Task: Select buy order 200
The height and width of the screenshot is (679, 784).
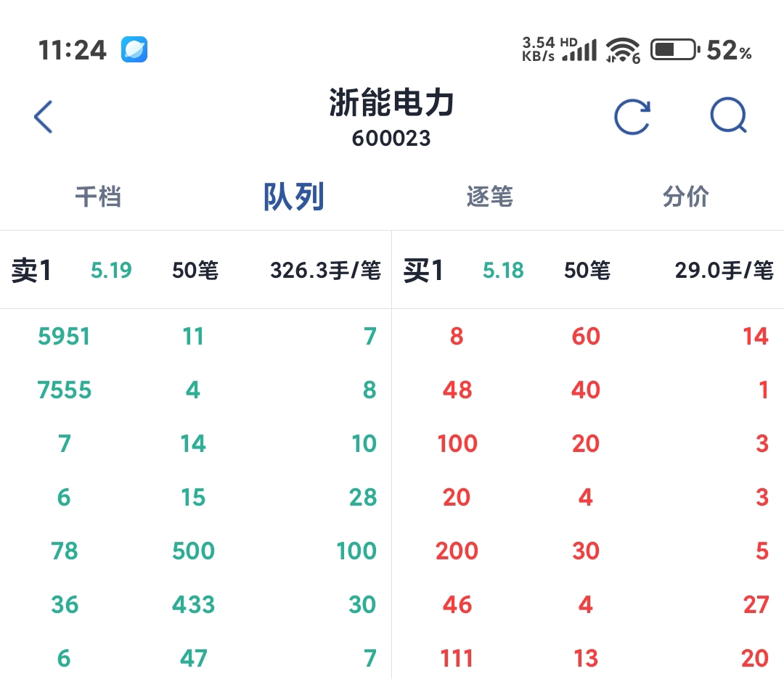Action: 457,551
